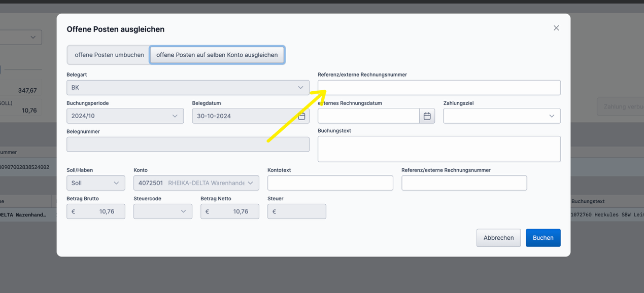The height and width of the screenshot is (293, 644).
Task: Open the calendar picker for externes Rechnungsdatum
Action: pyautogui.click(x=427, y=116)
